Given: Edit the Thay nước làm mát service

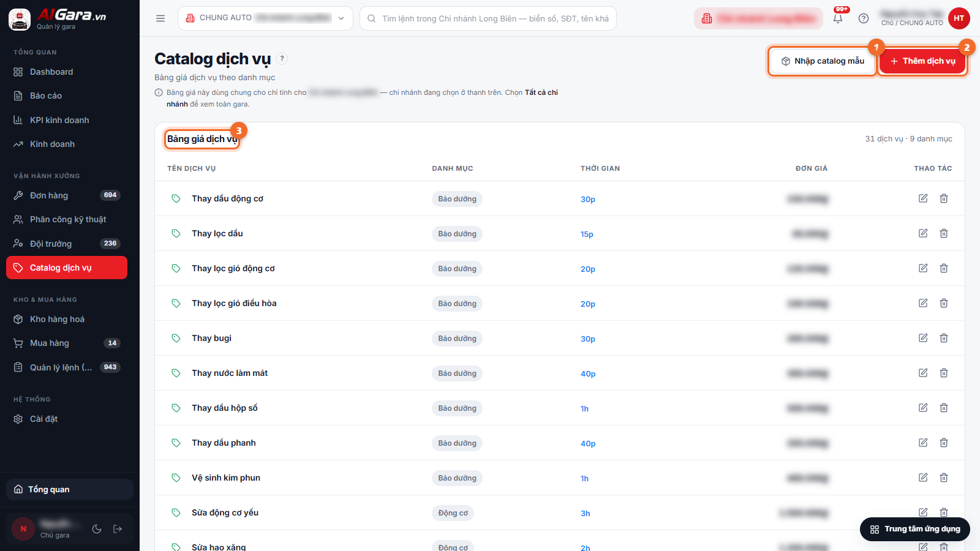Looking at the screenshot, I should [923, 373].
